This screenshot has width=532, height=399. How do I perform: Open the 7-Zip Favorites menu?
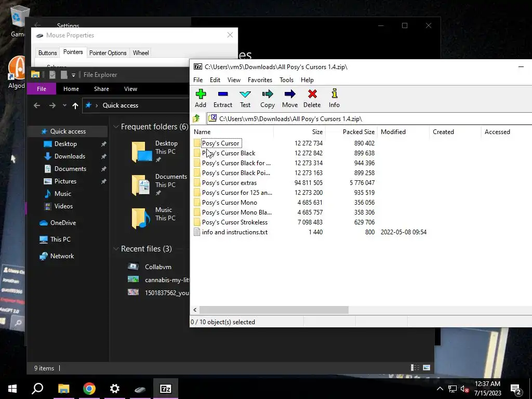[x=260, y=80]
